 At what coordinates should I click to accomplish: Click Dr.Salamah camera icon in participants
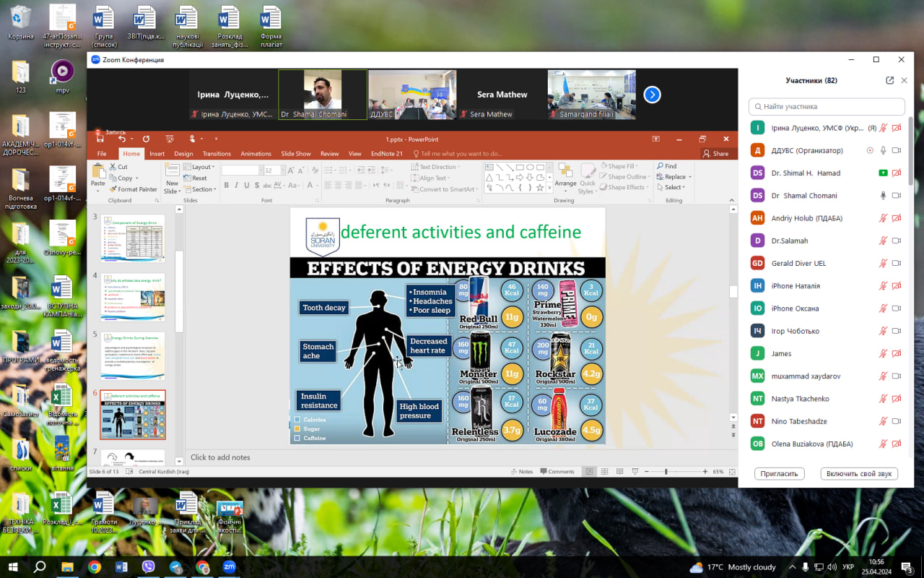click(x=897, y=241)
